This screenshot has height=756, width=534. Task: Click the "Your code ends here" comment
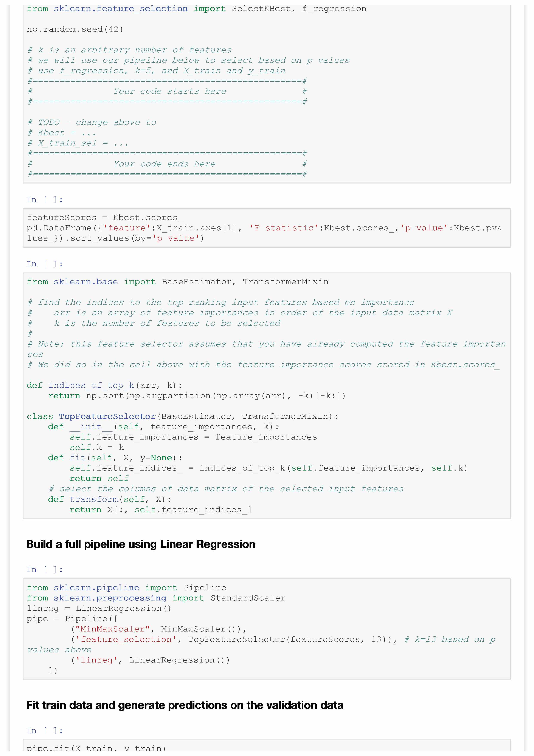tap(164, 164)
